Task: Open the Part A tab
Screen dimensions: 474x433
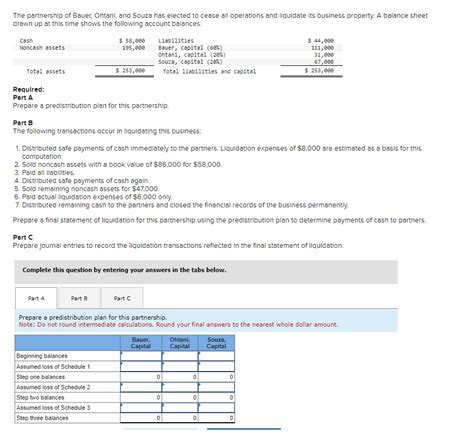Action: click(x=36, y=298)
